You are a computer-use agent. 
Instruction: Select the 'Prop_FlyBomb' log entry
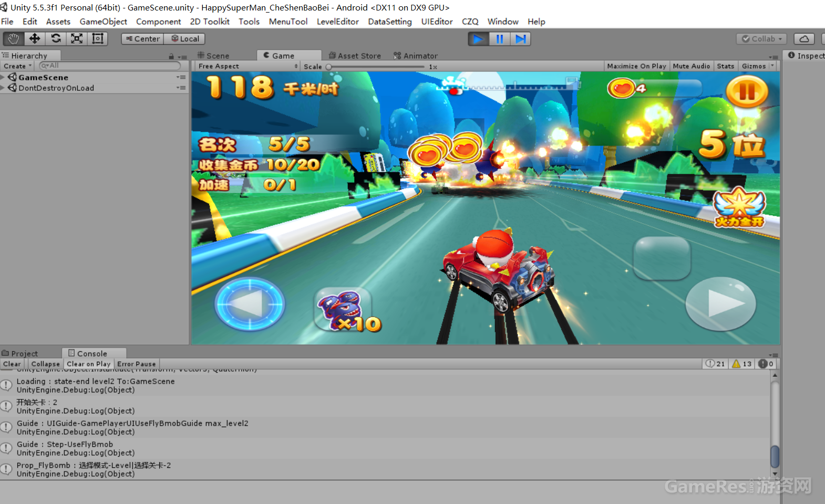pyautogui.click(x=385, y=469)
